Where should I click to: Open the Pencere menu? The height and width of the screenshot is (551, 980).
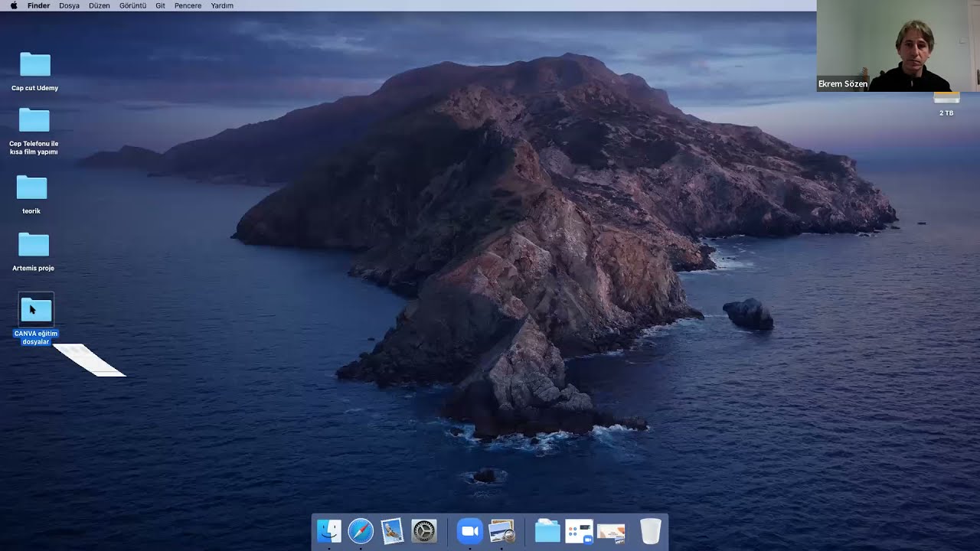pos(188,5)
